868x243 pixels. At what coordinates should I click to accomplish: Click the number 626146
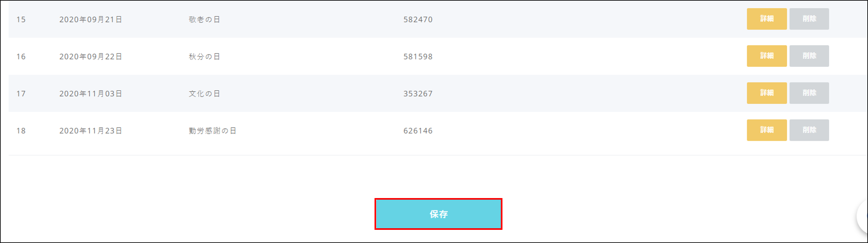[x=418, y=131]
